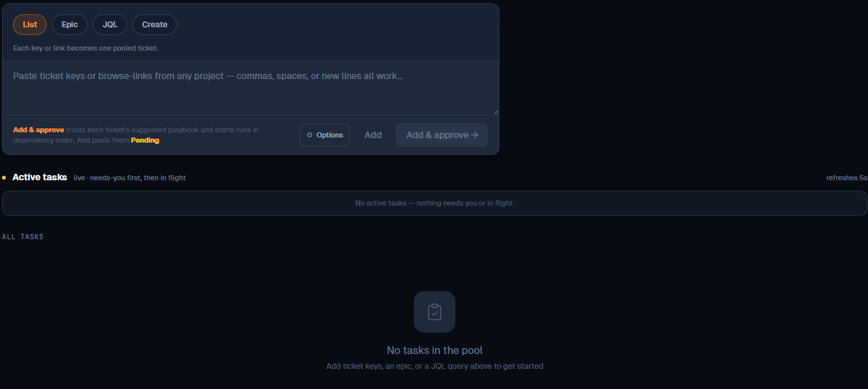The width and height of the screenshot is (868, 389).
Task: Open the JQL tab
Action: point(110,25)
